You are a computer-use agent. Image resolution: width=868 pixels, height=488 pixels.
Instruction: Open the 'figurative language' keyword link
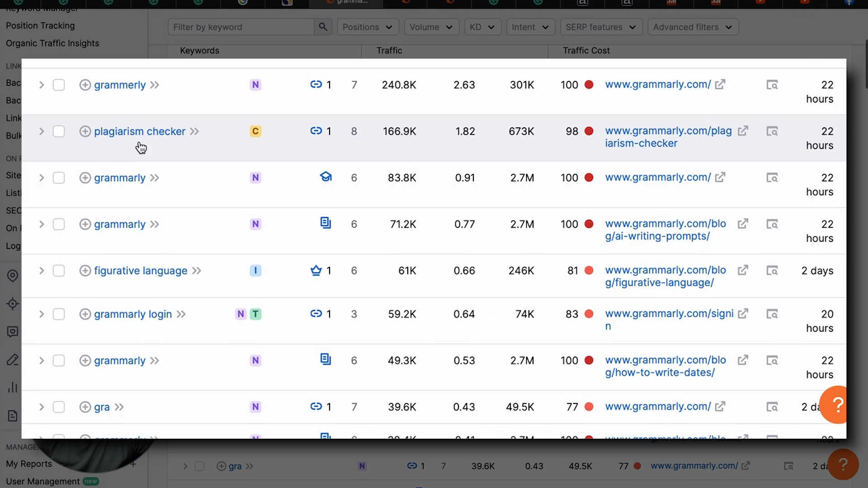click(141, 271)
